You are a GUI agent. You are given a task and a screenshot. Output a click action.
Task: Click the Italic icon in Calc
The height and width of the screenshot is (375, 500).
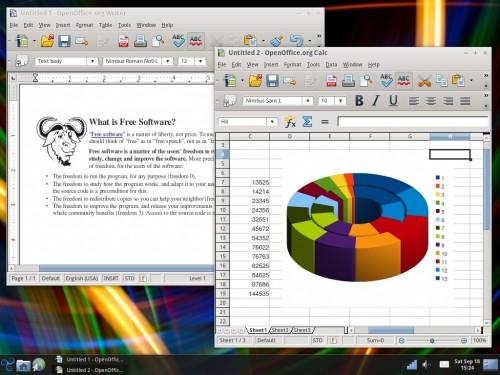376,101
